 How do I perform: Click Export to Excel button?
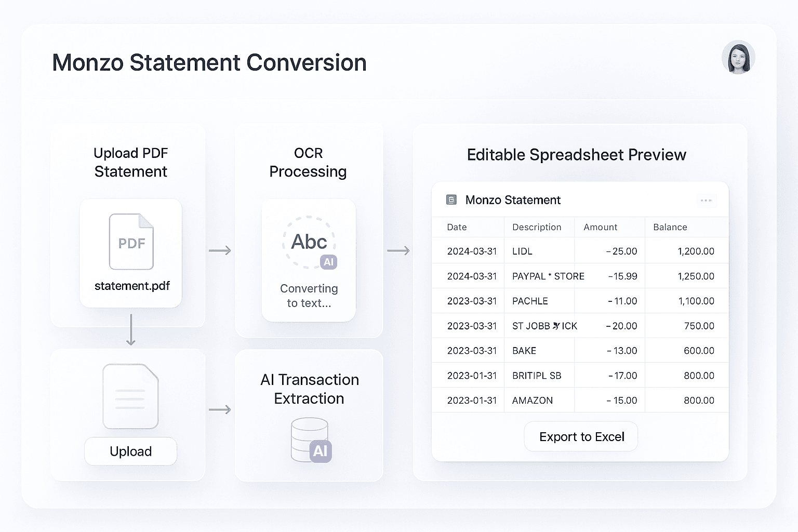(581, 437)
